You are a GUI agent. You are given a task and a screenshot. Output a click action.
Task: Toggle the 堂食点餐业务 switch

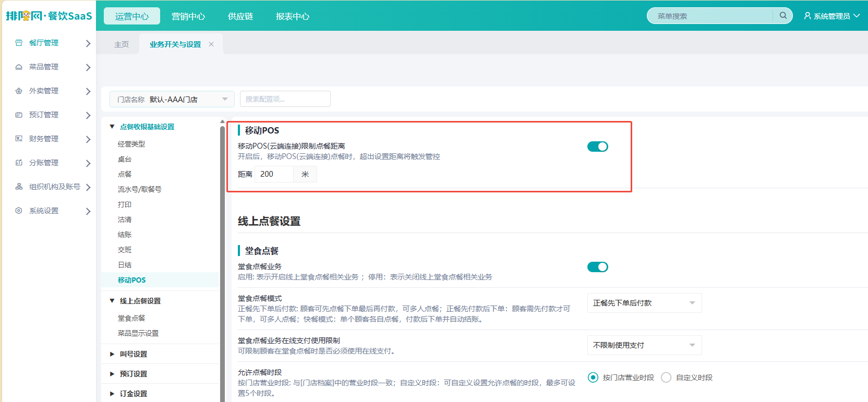(x=598, y=267)
